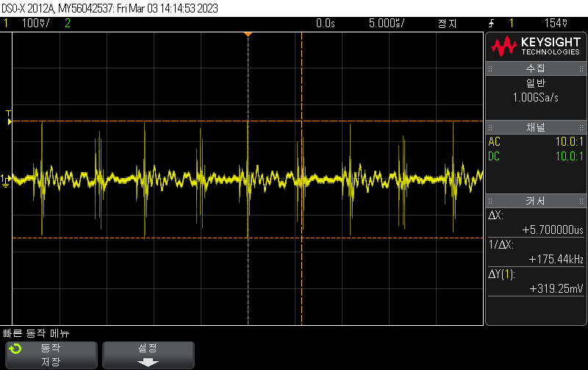This screenshot has width=588, height=370.
Task: Click channel 2 probe ratio 10.0:1 green
Action: [x=569, y=157]
